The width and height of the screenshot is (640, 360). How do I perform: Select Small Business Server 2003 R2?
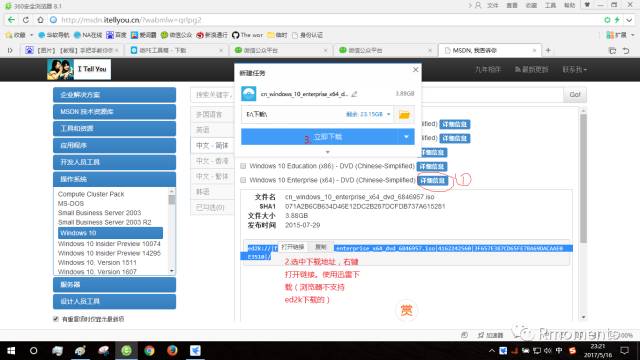click(x=104, y=222)
